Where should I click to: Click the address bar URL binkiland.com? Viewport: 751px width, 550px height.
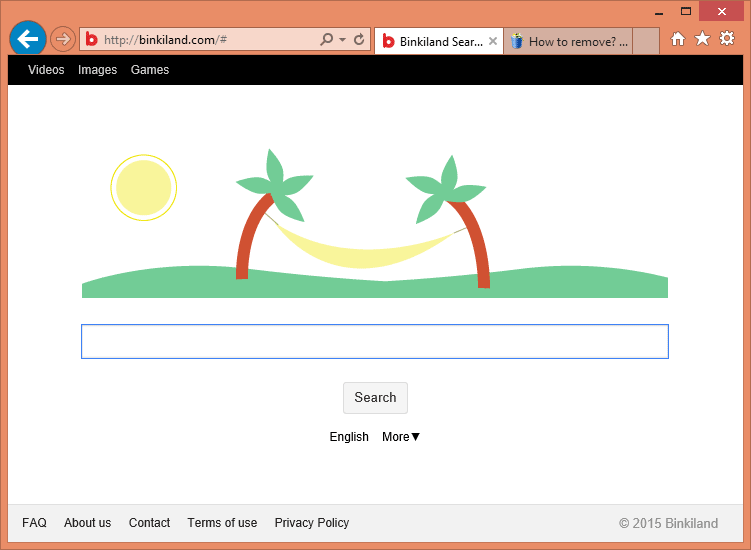(x=166, y=40)
